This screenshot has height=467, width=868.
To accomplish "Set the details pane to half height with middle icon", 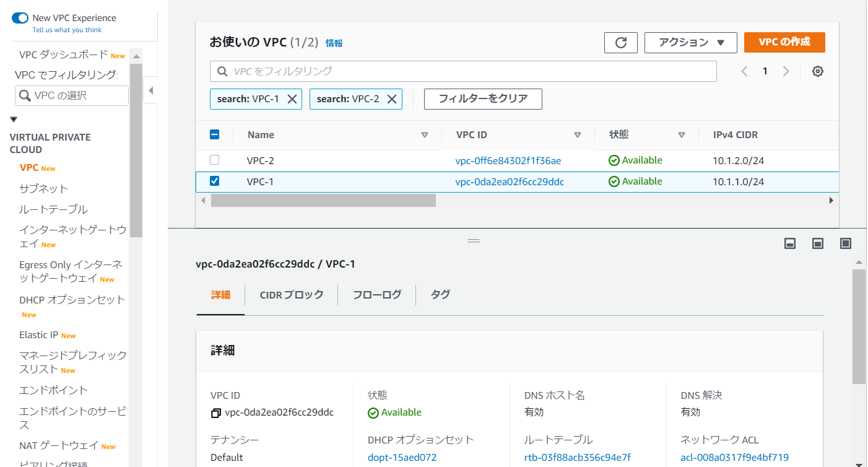I will coord(818,243).
